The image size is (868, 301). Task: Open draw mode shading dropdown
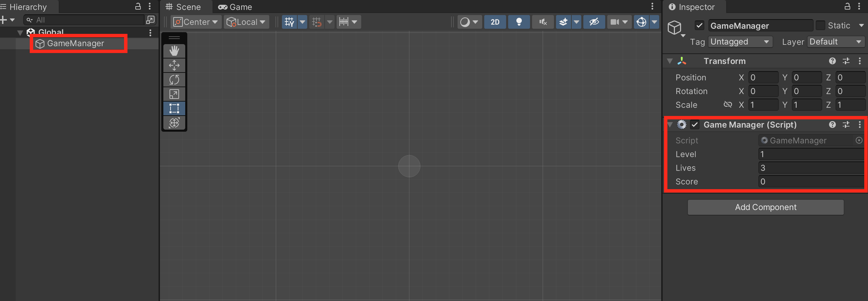point(470,22)
